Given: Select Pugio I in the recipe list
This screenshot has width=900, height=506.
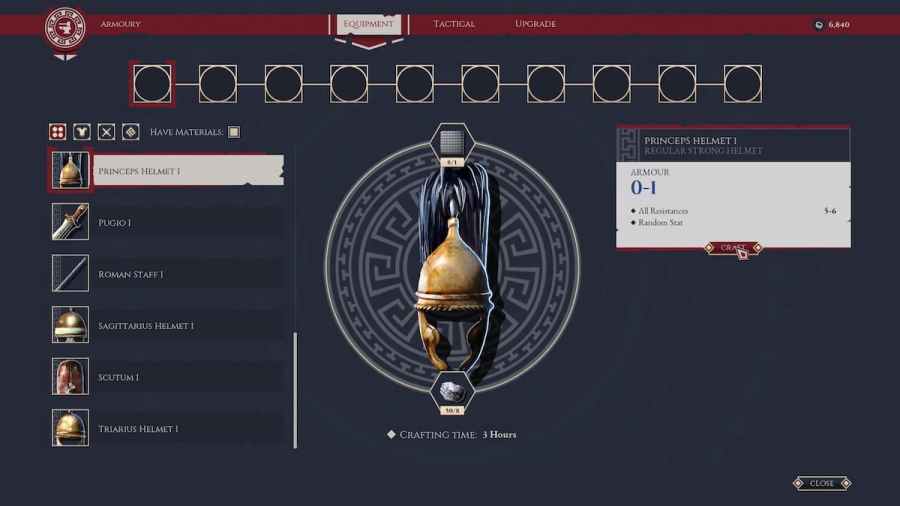Looking at the screenshot, I should click(x=188, y=222).
